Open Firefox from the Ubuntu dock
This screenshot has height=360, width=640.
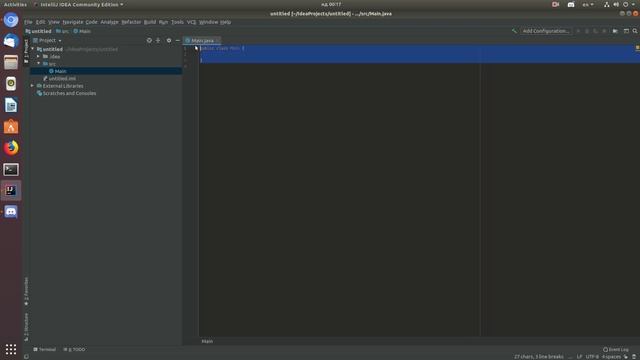click(x=11, y=148)
